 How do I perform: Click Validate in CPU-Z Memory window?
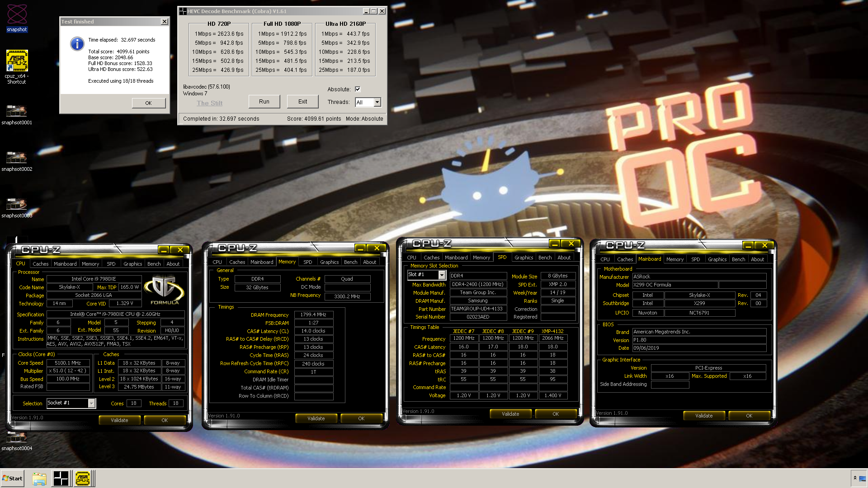316,418
